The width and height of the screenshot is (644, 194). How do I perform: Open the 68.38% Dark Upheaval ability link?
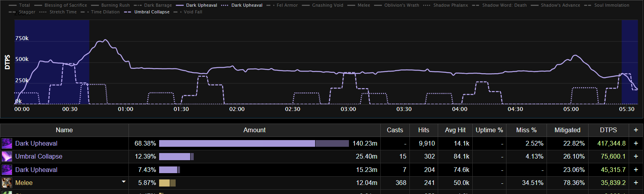[x=36, y=144]
